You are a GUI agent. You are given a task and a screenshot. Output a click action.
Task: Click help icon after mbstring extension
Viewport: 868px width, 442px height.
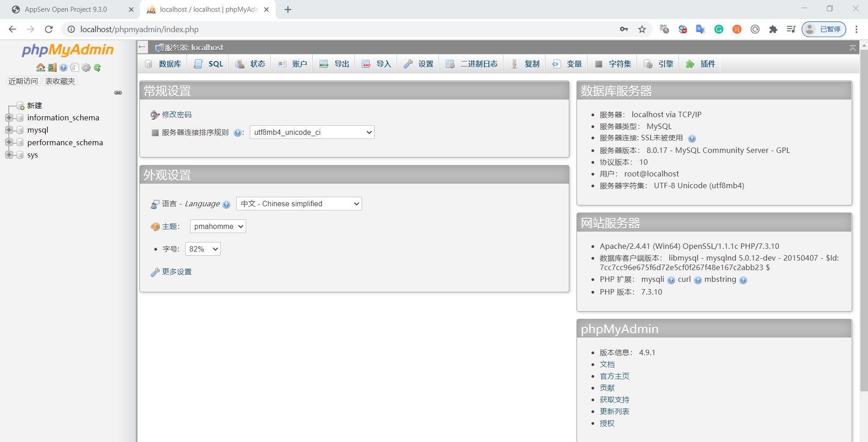tap(743, 280)
